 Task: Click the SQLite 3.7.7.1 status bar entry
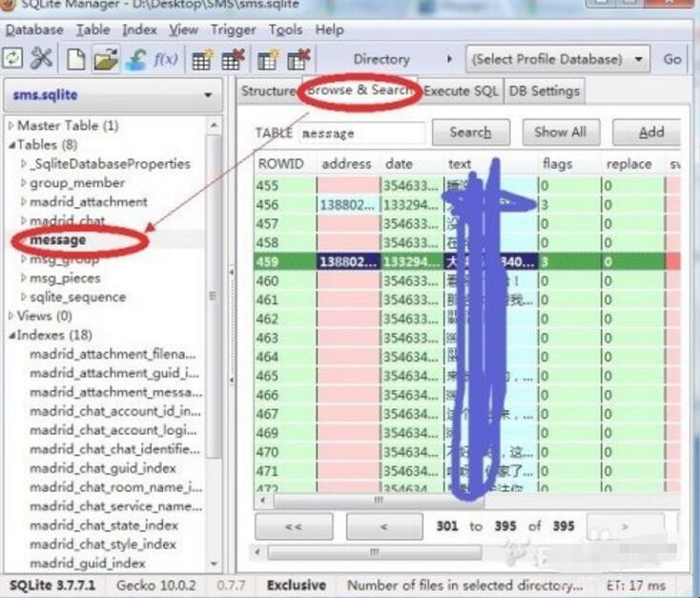click(52, 586)
